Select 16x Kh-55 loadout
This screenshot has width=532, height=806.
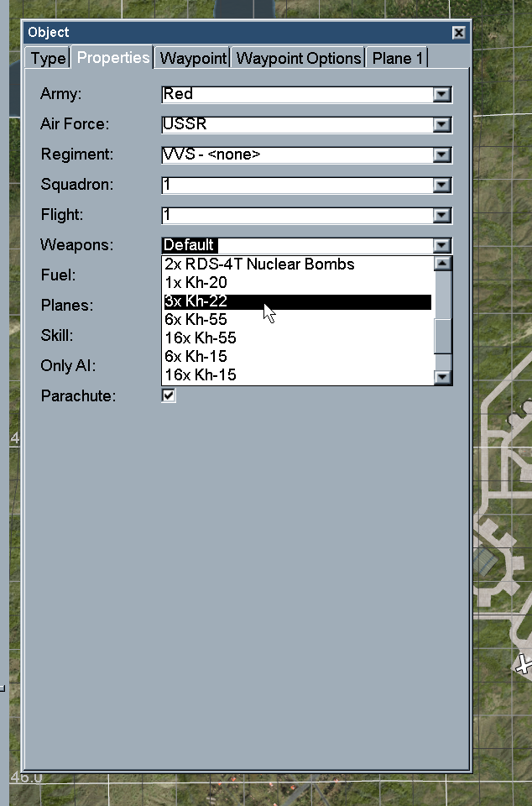click(x=298, y=338)
